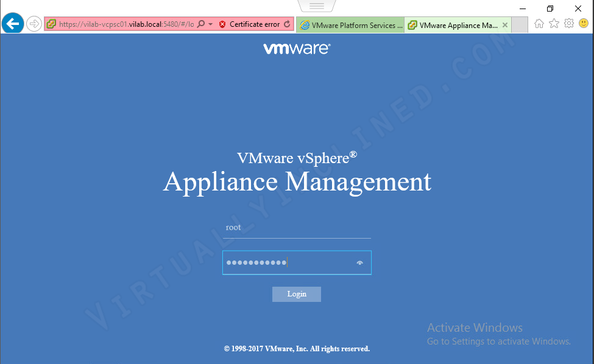Send feedback via the smiley icon
Screen dimensions: 594x364
pos(584,23)
